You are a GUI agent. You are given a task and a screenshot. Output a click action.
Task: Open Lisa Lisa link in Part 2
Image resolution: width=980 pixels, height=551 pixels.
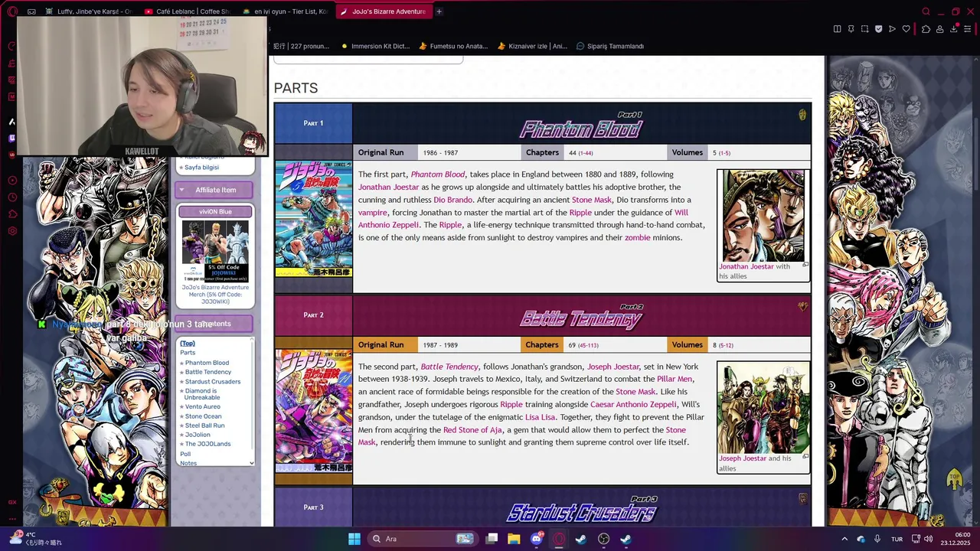(x=541, y=417)
